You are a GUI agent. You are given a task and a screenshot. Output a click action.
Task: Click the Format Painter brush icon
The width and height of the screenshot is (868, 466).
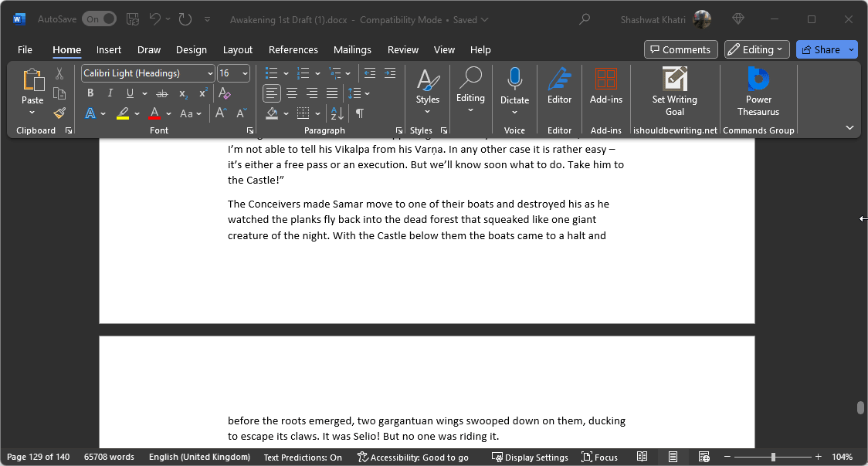pos(59,113)
